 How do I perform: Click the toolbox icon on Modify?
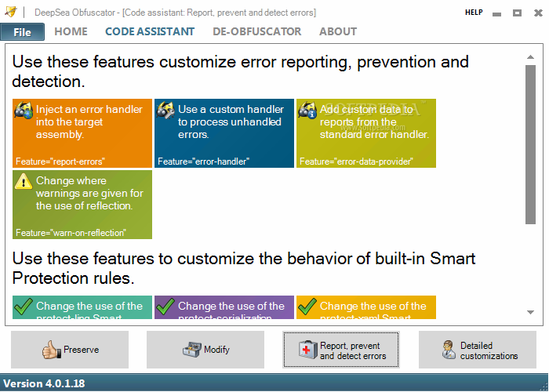192,350
